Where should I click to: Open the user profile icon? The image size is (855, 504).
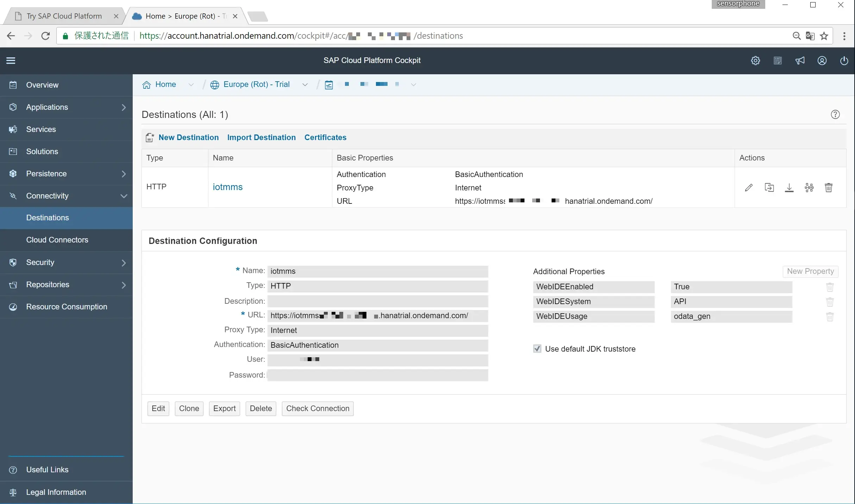[822, 61]
